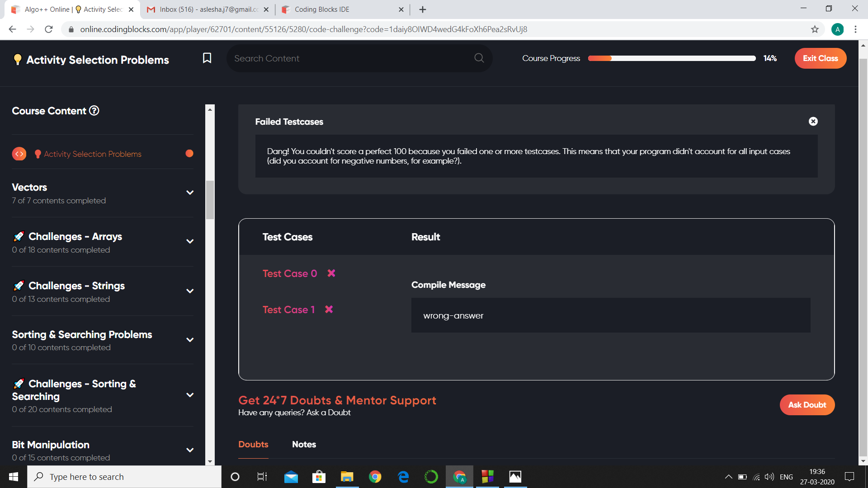Open Windows Start menu

[x=14, y=477]
